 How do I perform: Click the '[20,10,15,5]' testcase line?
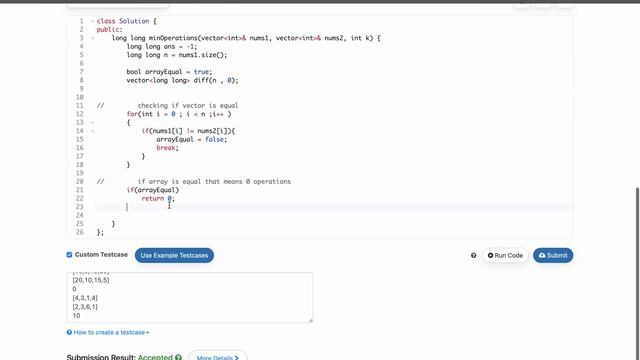click(x=91, y=280)
